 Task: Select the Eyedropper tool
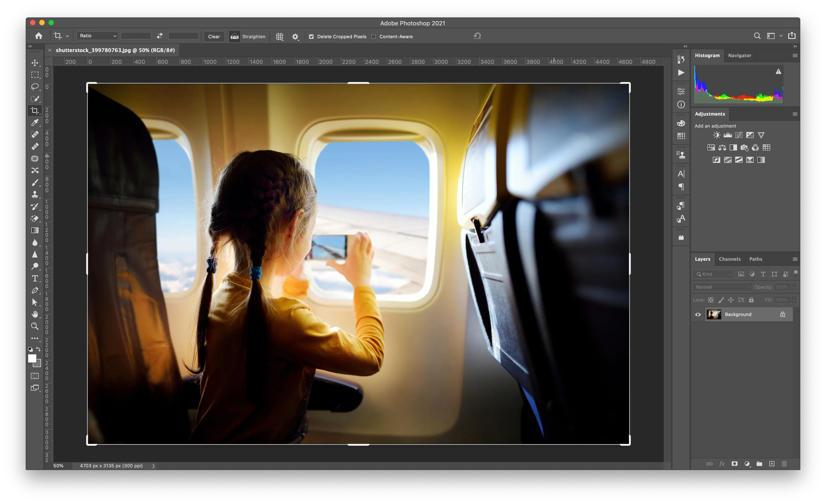pyautogui.click(x=35, y=123)
